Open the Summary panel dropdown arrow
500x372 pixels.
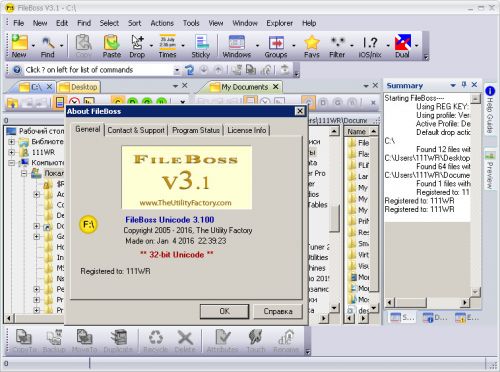(x=453, y=85)
